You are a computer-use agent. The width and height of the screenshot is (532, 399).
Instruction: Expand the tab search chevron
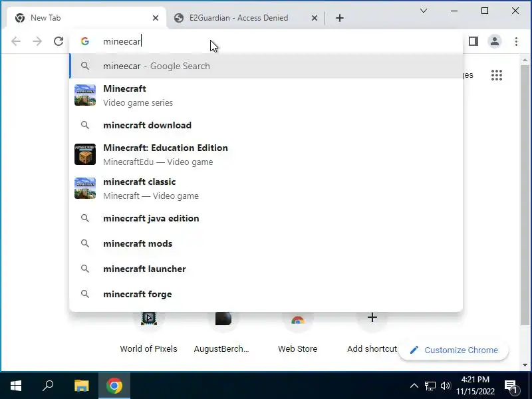(424, 11)
